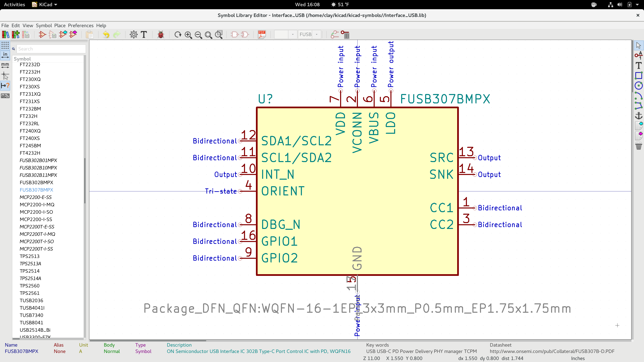Open the Preferences menu
Viewport: 644px width, 362px height.
pyautogui.click(x=80, y=25)
